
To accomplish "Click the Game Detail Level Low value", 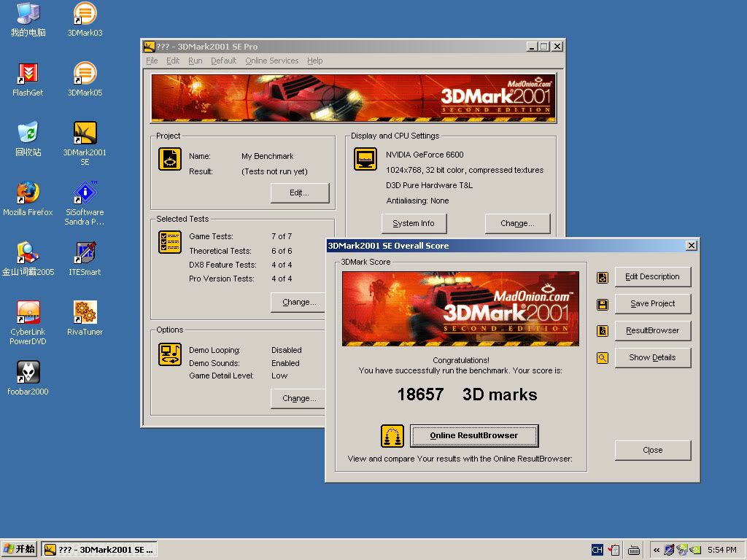I will [279, 376].
